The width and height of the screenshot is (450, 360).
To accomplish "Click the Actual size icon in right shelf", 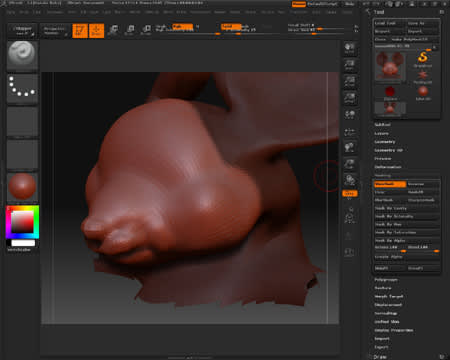I will pos(349,81).
